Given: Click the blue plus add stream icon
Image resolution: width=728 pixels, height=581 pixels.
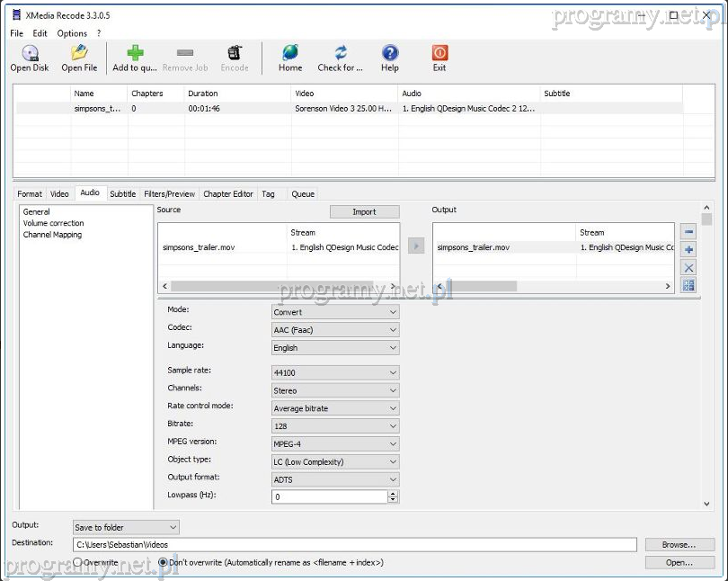Looking at the screenshot, I should coord(688,250).
